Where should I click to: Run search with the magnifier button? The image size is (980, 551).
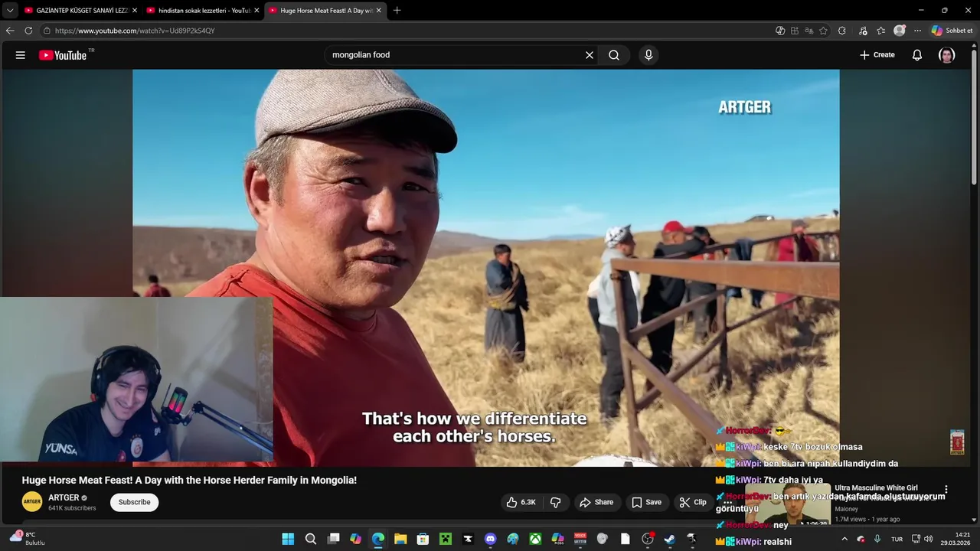(614, 55)
